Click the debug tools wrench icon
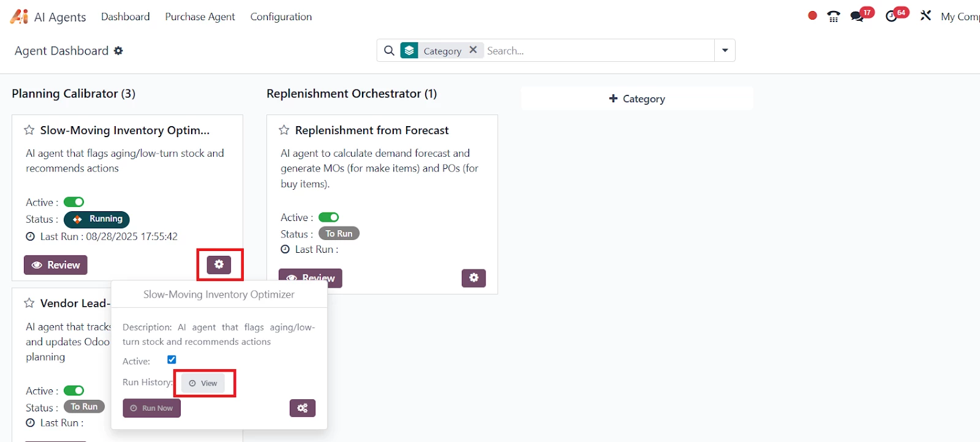The height and width of the screenshot is (442, 980). click(925, 16)
